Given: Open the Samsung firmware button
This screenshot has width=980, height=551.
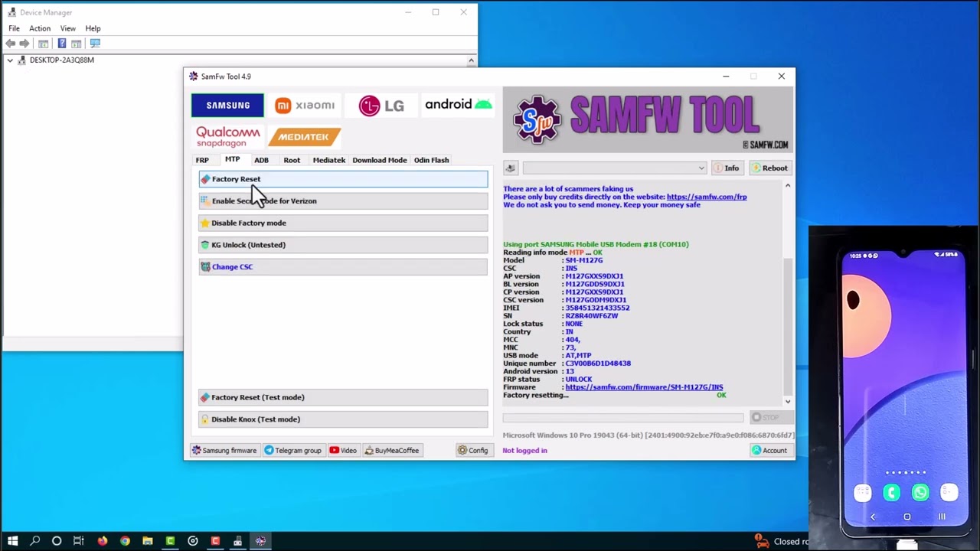Looking at the screenshot, I should (x=224, y=451).
